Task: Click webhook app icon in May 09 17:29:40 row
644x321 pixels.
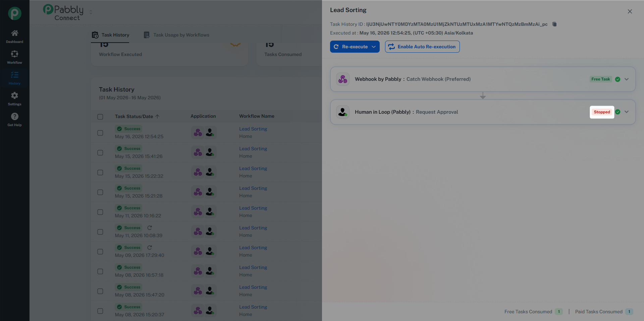Action: (x=198, y=251)
